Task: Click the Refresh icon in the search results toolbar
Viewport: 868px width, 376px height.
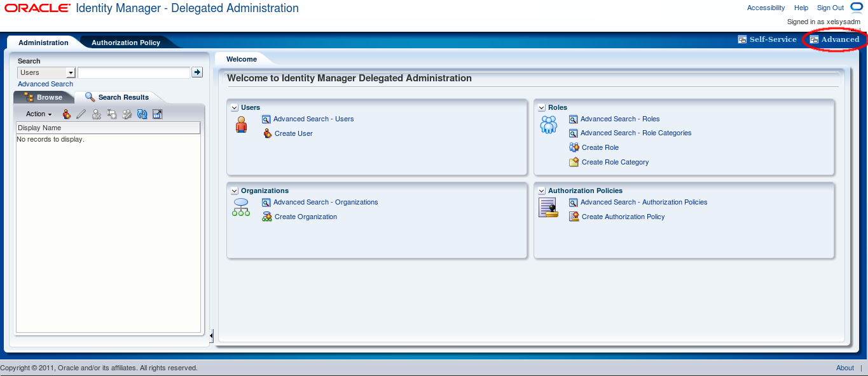Action: tap(142, 114)
